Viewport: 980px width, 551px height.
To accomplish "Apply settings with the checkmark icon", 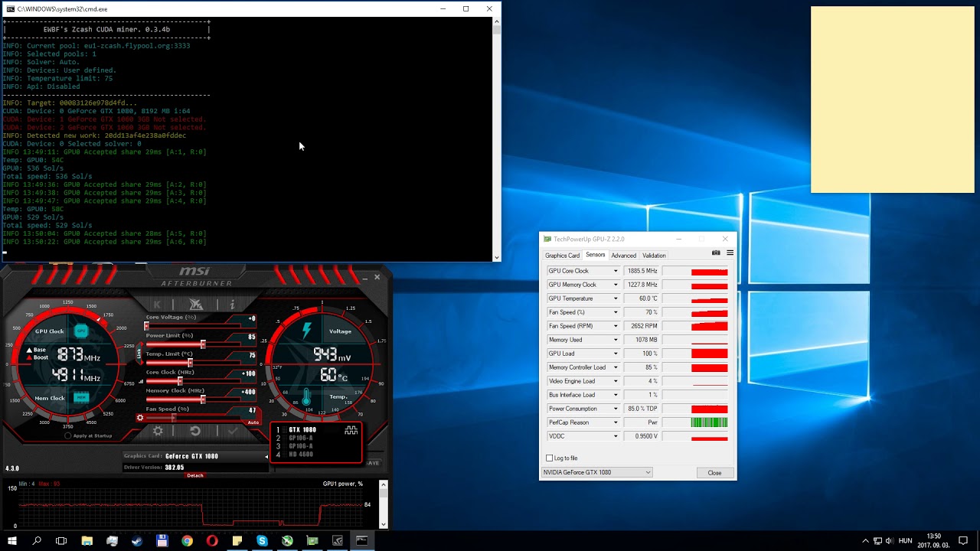I will [x=233, y=431].
